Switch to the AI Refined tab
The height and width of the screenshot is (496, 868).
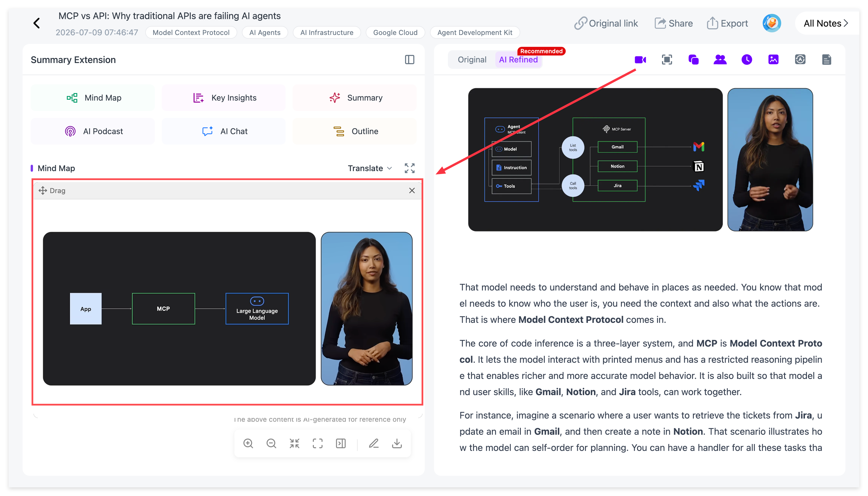518,60
